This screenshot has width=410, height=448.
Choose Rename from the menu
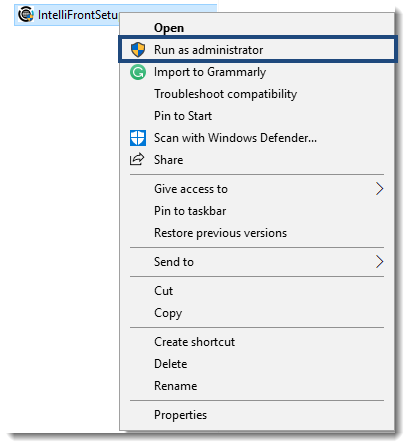tap(257, 386)
